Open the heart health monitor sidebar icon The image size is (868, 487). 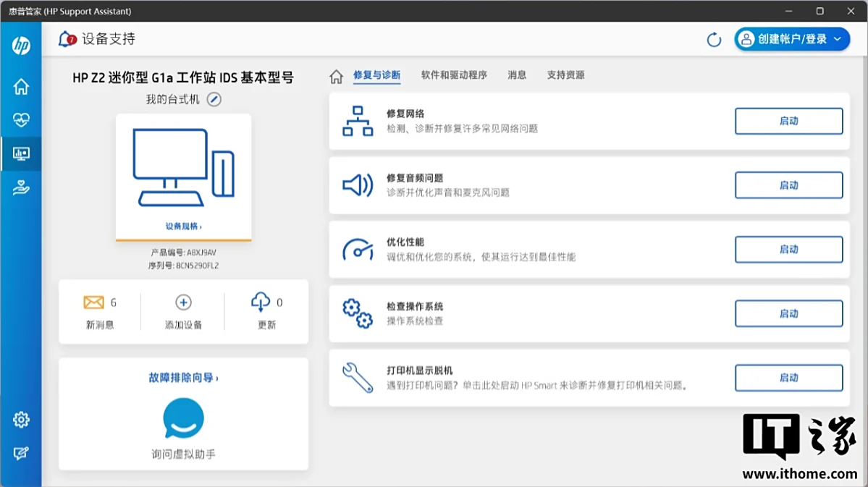pyautogui.click(x=21, y=120)
